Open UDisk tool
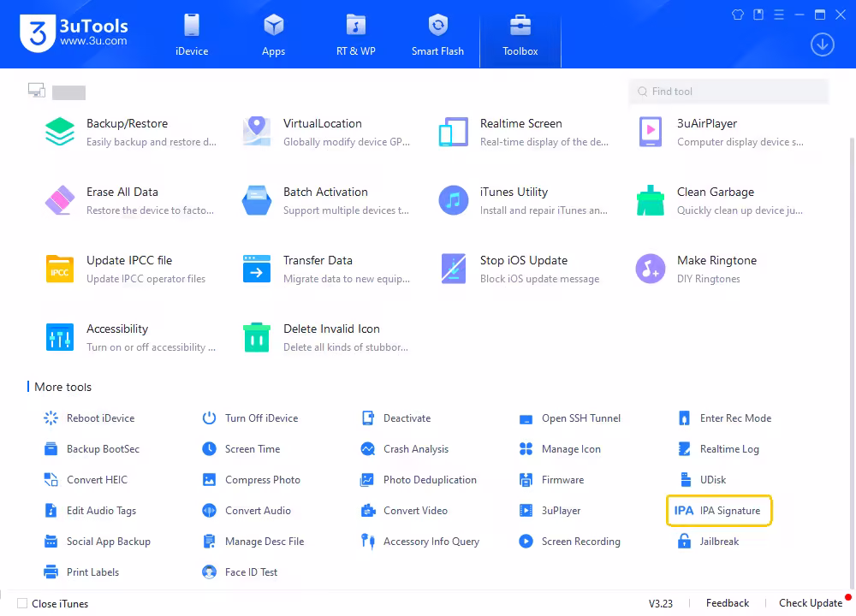The image size is (856, 616). pos(702,480)
